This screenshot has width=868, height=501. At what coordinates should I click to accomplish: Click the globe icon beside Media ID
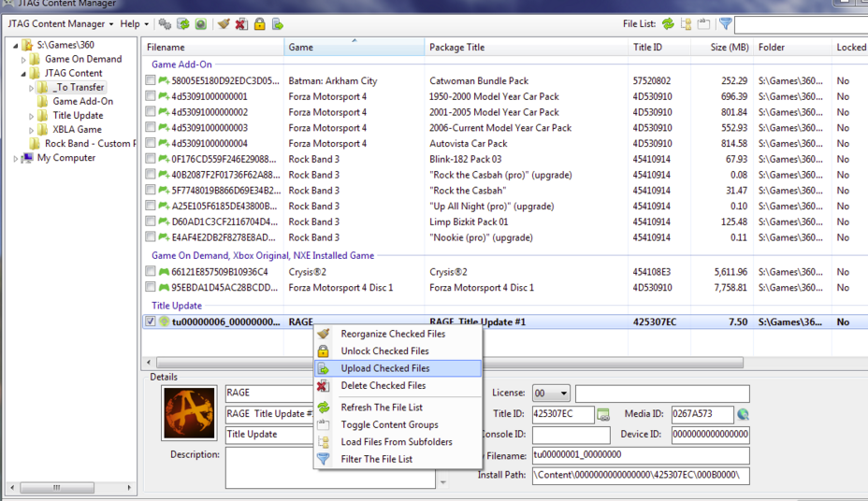pyautogui.click(x=743, y=414)
